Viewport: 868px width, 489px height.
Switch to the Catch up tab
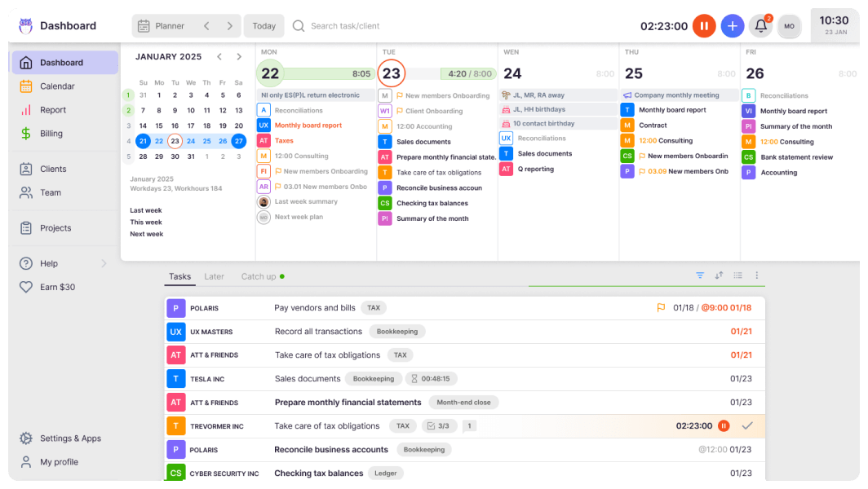259,276
